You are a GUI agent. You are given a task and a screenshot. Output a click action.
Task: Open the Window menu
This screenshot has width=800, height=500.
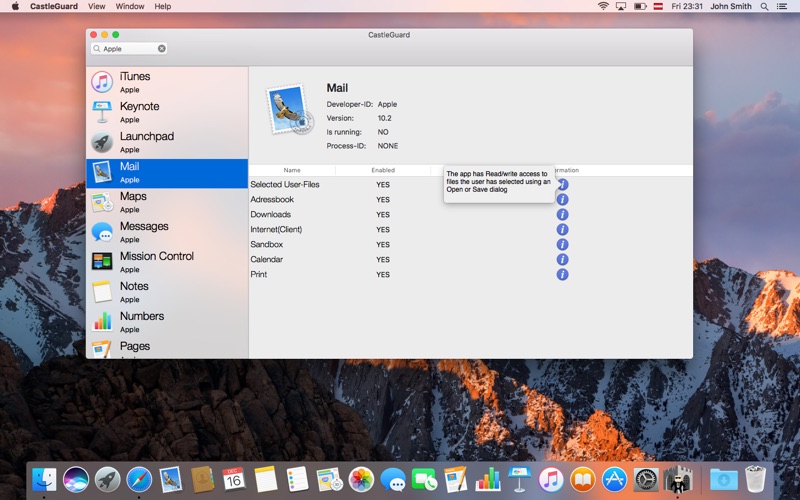coord(130,6)
